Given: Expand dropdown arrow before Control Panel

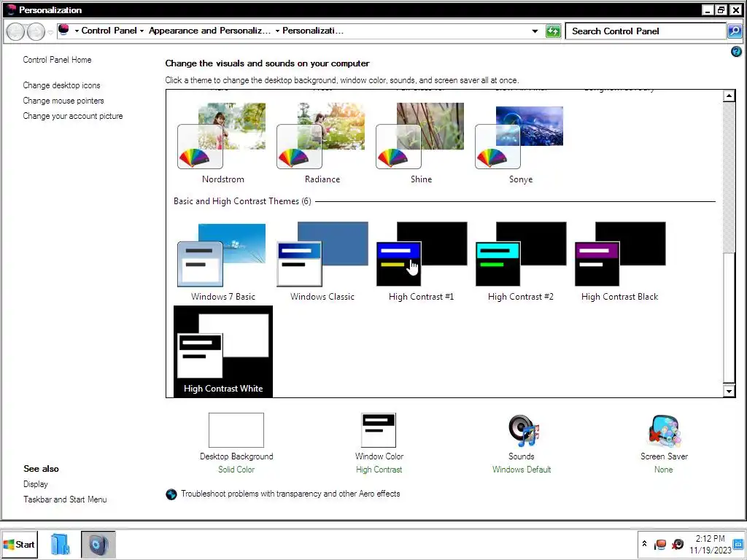Looking at the screenshot, I should [77, 31].
